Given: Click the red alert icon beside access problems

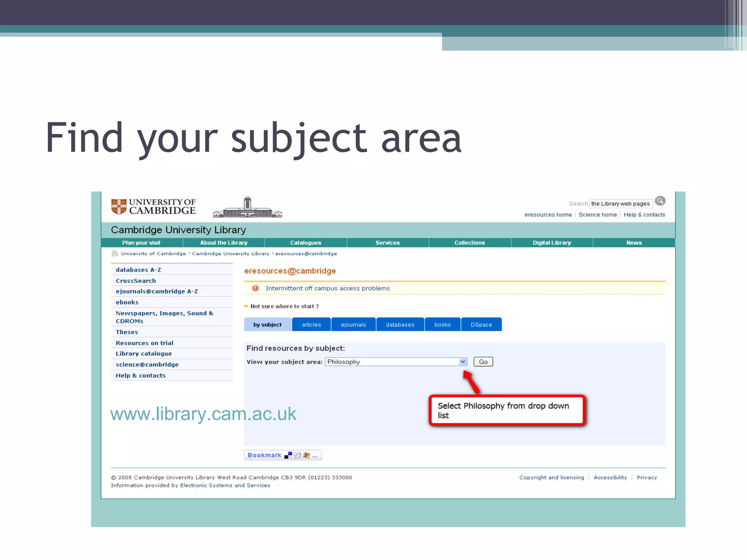Looking at the screenshot, I should [255, 288].
